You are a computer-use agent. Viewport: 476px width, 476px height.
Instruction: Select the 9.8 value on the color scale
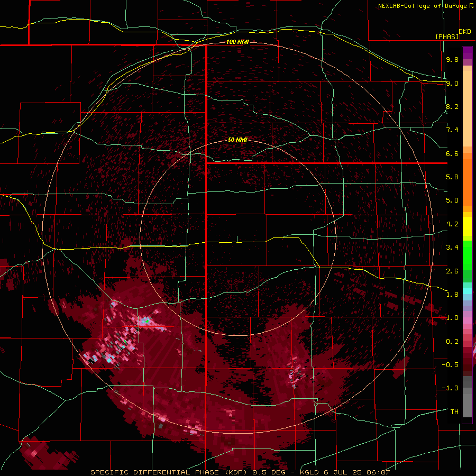pyautogui.click(x=452, y=59)
